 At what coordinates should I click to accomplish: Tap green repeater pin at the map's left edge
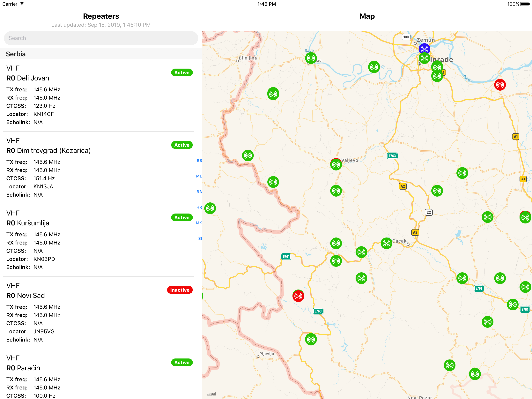pyautogui.click(x=210, y=208)
